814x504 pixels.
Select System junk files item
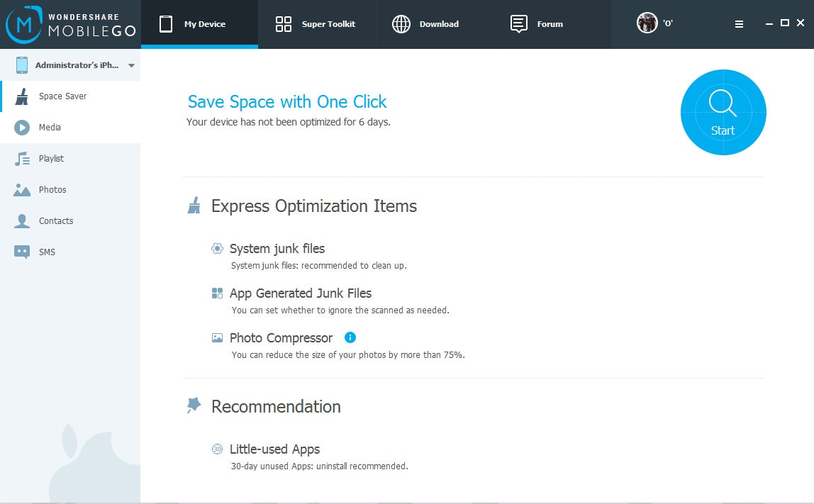pos(277,249)
